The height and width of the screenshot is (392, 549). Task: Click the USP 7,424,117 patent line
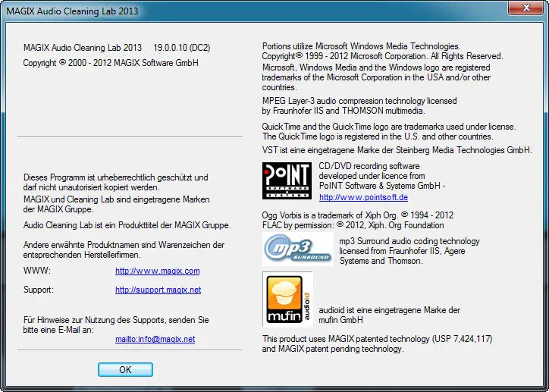pyautogui.click(x=377, y=339)
